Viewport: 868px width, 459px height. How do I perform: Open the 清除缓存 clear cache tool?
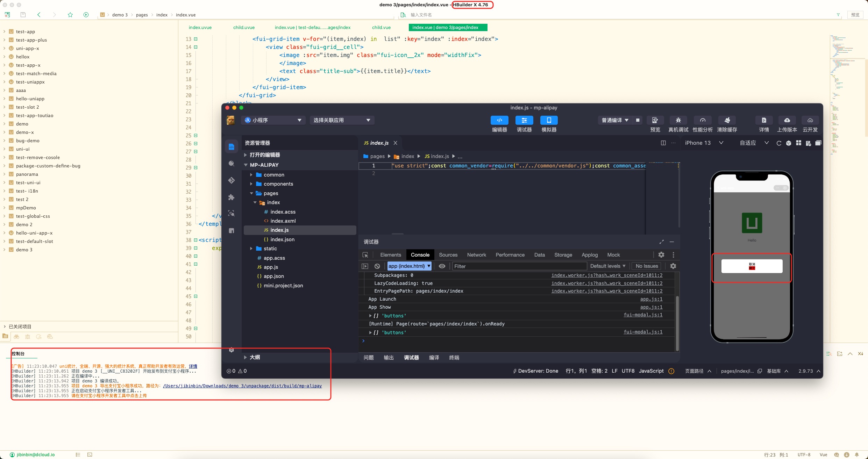coord(727,120)
